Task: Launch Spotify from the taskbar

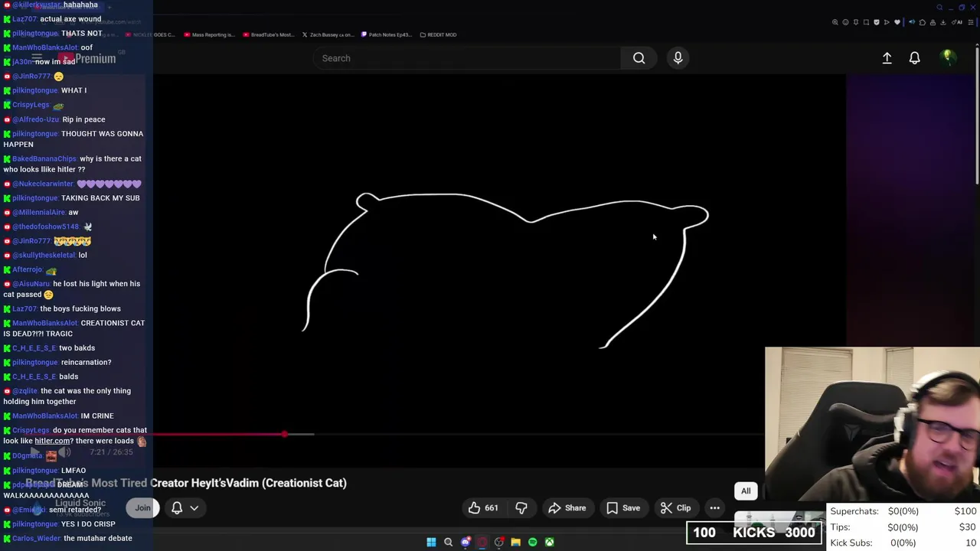Action: 532,543
